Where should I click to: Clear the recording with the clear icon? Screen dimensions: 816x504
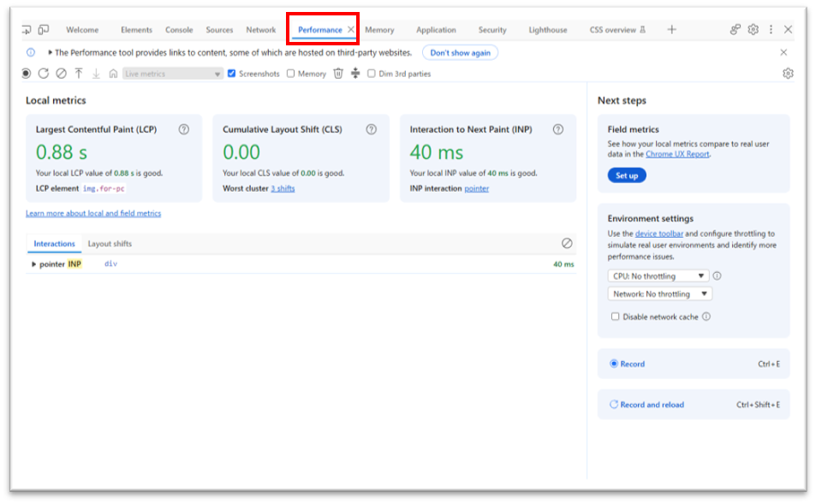(x=62, y=74)
